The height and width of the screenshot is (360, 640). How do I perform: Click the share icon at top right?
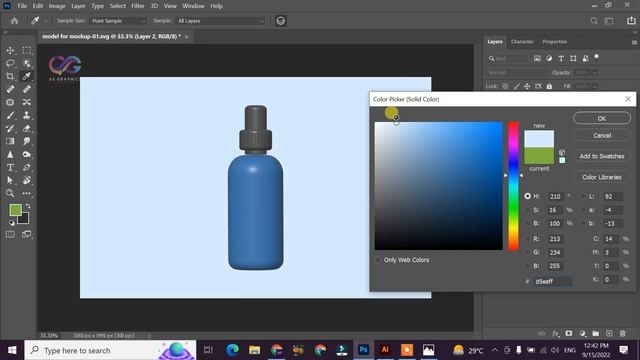(x=631, y=21)
